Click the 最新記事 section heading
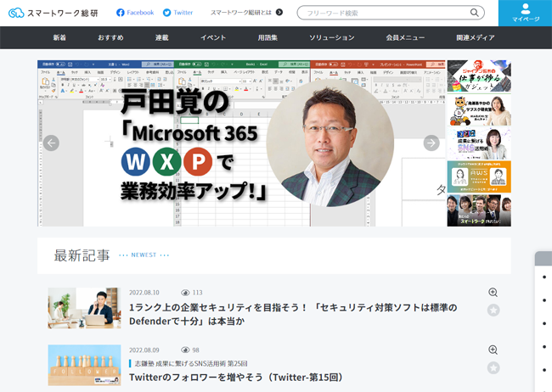Image resolution: width=552 pixels, height=392 pixels. 82,255
